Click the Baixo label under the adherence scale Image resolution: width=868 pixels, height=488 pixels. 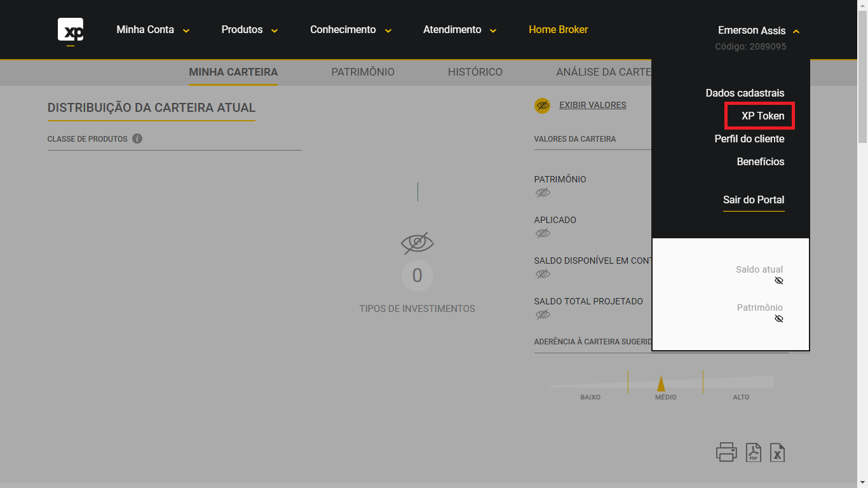point(590,397)
